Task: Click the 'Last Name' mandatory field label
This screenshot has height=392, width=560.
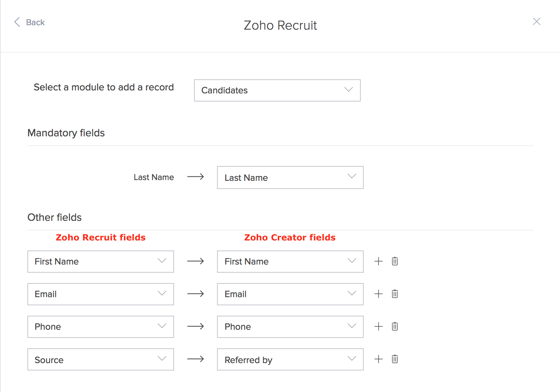Action: [x=154, y=177]
